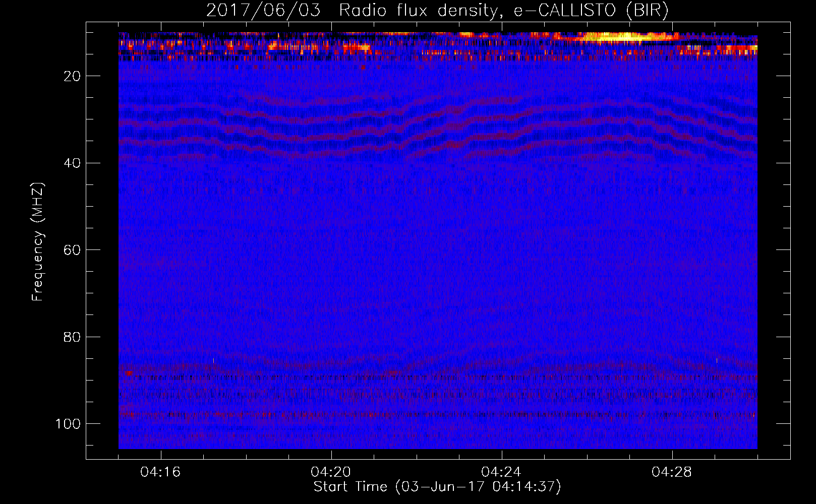This screenshot has width=816, height=504.
Task: Click the 100 MHz frequency tick label
Action: (68, 424)
